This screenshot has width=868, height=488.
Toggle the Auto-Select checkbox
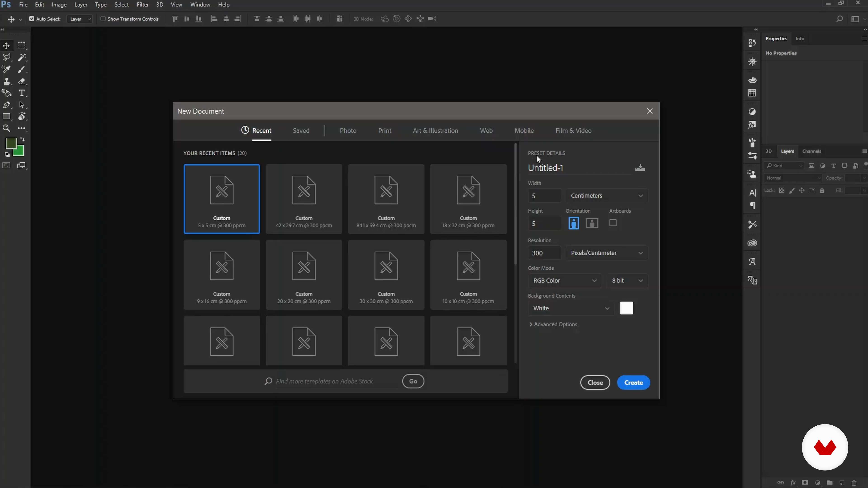(32, 19)
